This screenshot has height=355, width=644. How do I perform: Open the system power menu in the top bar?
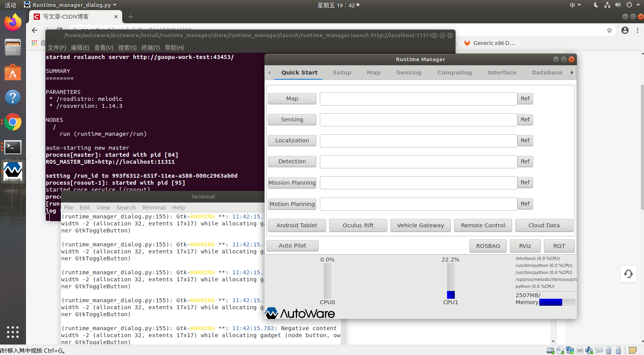coord(632,5)
